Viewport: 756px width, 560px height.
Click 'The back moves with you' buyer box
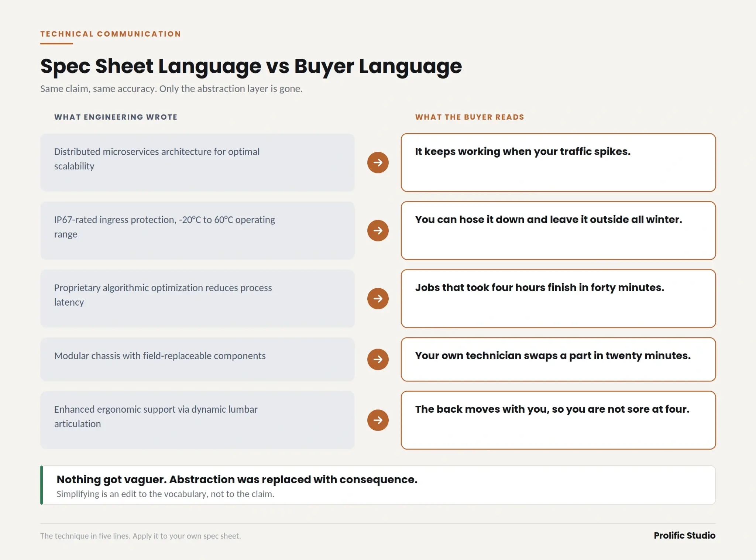click(x=558, y=420)
